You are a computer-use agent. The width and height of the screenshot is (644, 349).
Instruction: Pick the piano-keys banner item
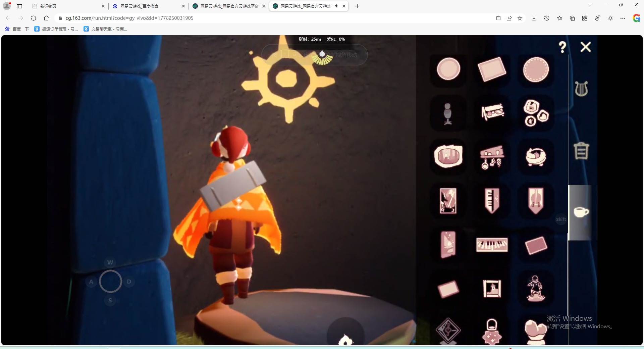click(x=492, y=201)
